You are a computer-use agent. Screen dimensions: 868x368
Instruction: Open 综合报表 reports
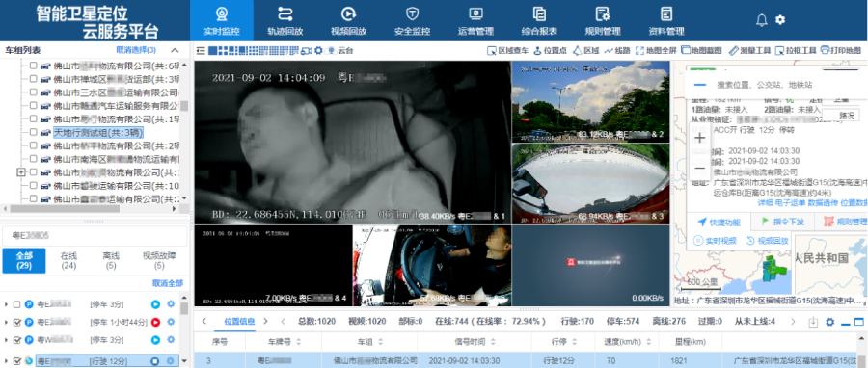pyautogui.click(x=539, y=20)
